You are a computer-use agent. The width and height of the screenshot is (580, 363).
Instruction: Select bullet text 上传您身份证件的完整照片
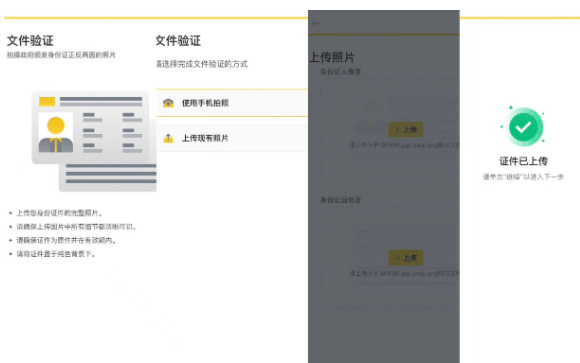[59, 213]
